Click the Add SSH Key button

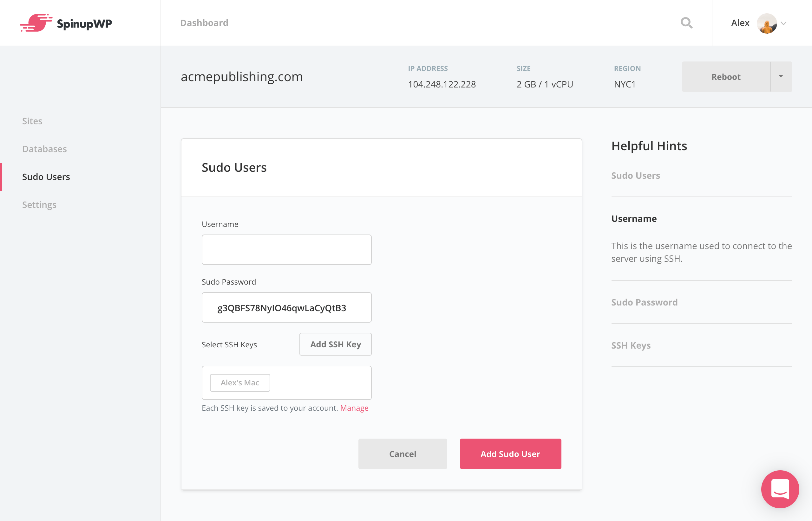tap(335, 344)
